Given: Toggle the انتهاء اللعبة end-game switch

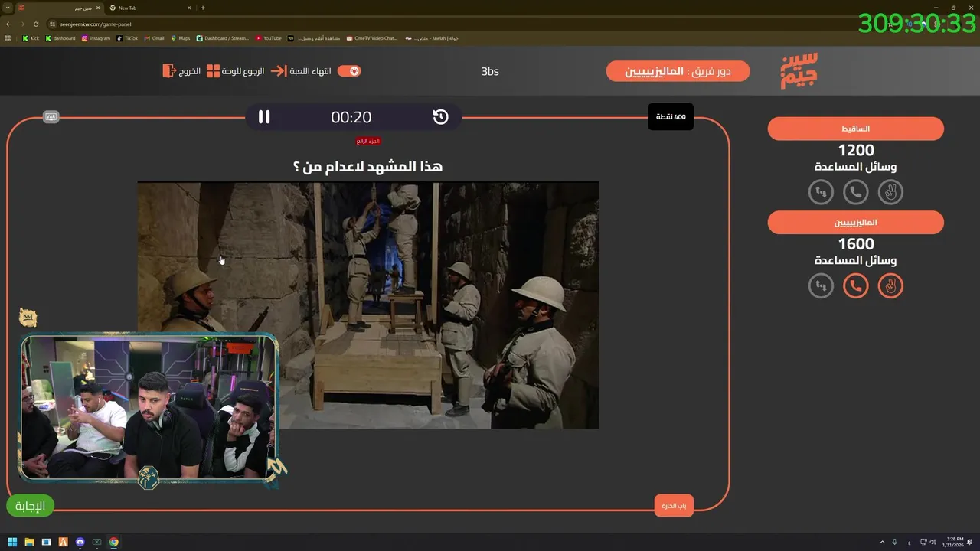Looking at the screenshot, I should click(x=348, y=71).
